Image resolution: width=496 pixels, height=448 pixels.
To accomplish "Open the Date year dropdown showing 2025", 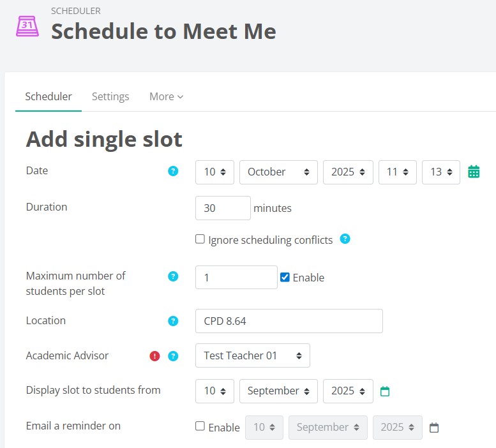I will click(348, 172).
